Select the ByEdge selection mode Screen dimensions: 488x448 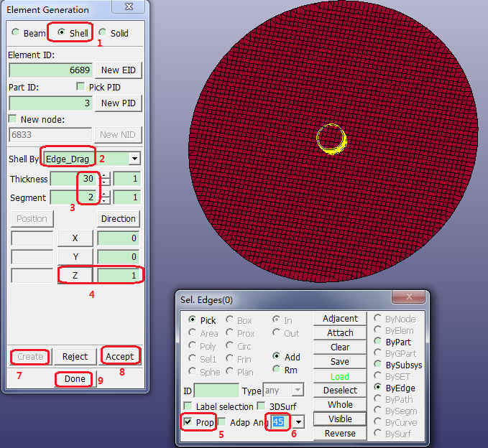pyautogui.click(x=378, y=387)
